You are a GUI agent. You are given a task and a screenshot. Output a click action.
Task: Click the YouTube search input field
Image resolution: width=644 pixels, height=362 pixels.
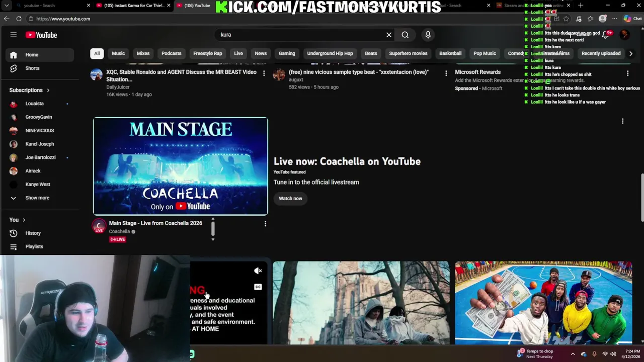pyautogui.click(x=301, y=35)
